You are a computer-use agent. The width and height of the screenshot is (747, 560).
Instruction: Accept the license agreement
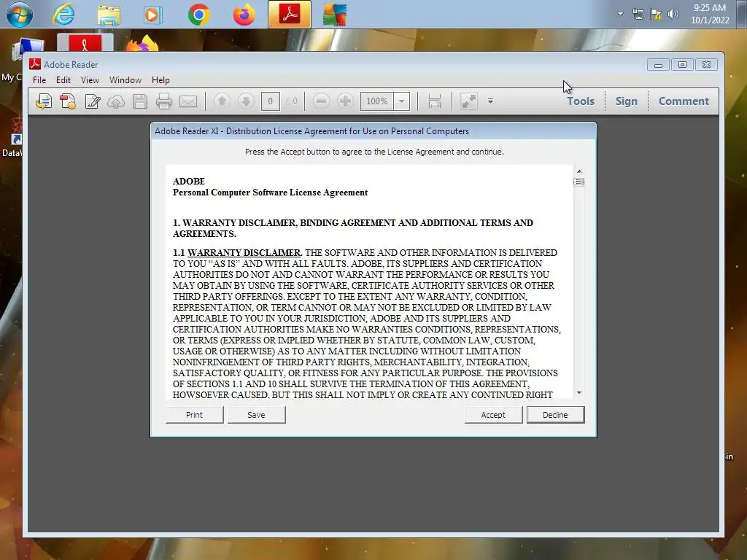493,415
